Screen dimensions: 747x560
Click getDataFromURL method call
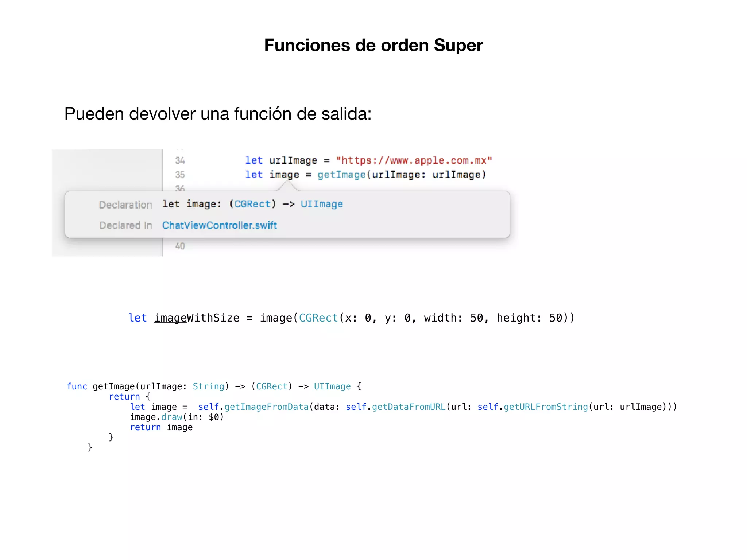[x=409, y=407]
